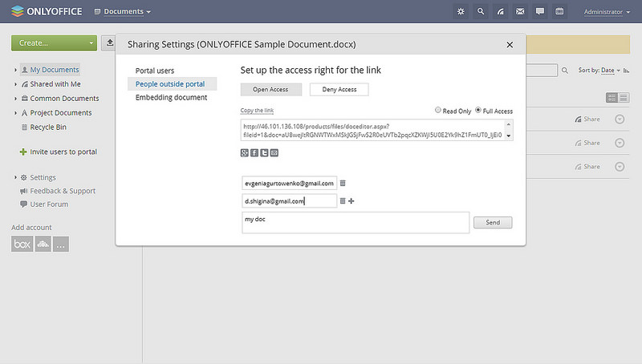Click the d.shigina@gmail.com email field
642x364 pixels.
point(289,201)
